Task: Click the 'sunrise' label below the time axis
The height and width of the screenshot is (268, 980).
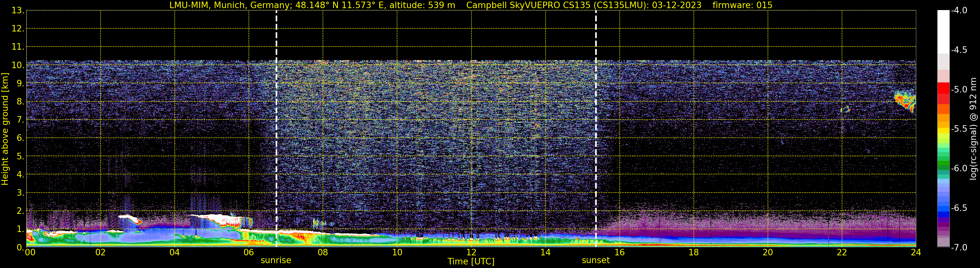Action: [276, 261]
